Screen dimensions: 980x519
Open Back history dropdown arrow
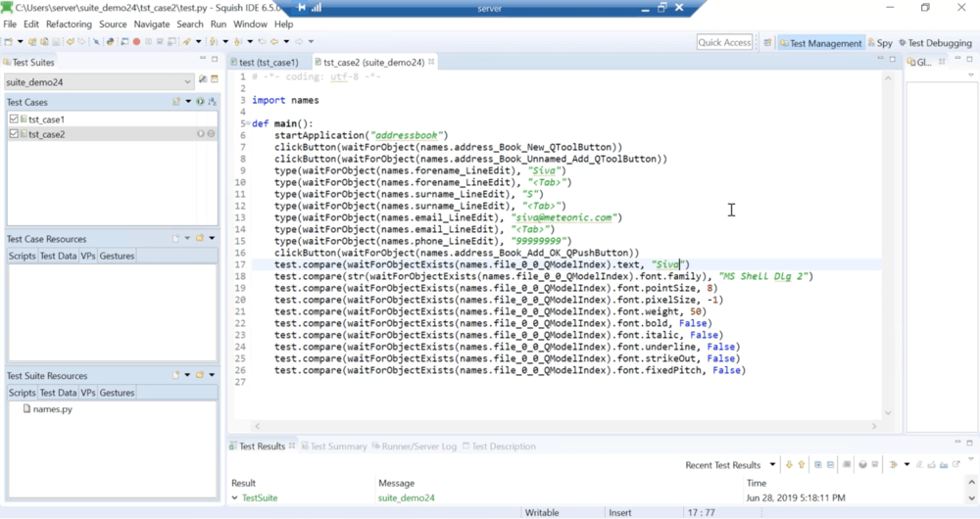(x=286, y=42)
